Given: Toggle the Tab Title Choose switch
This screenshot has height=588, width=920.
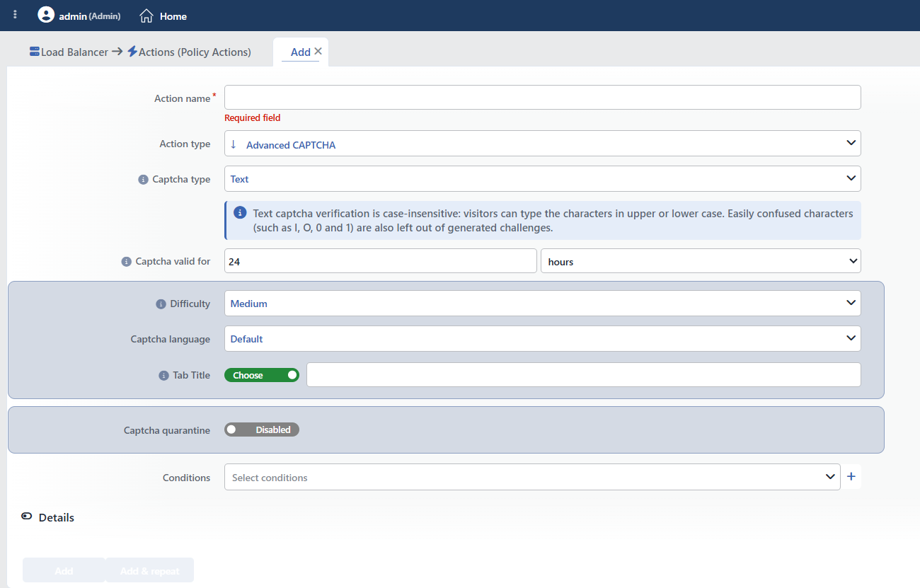Looking at the screenshot, I should click(x=262, y=375).
